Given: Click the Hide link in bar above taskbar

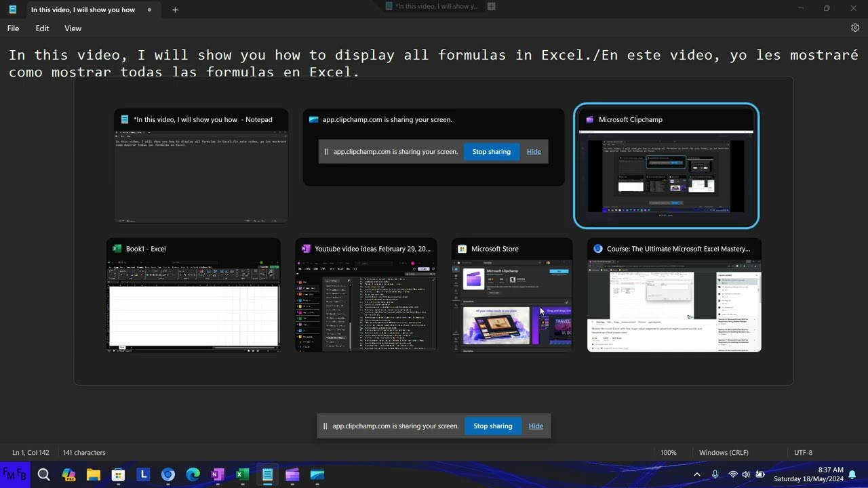Looking at the screenshot, I should [x=536, y=426].
